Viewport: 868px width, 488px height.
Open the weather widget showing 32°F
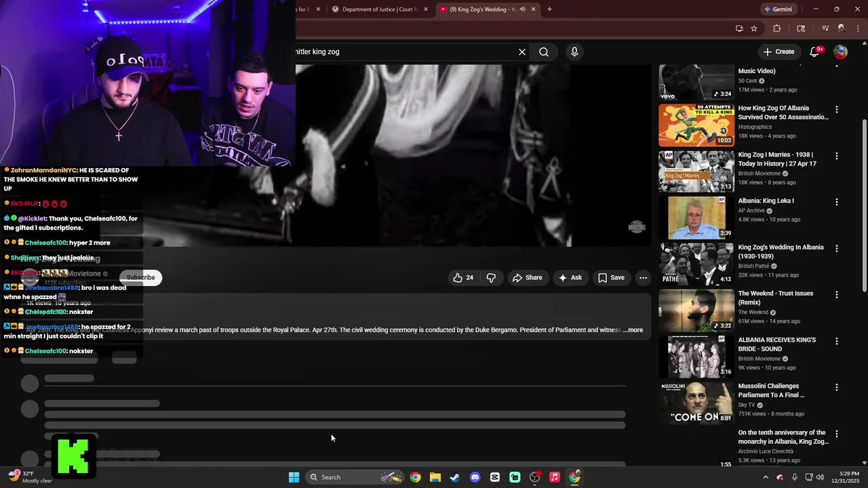[31, 476]
